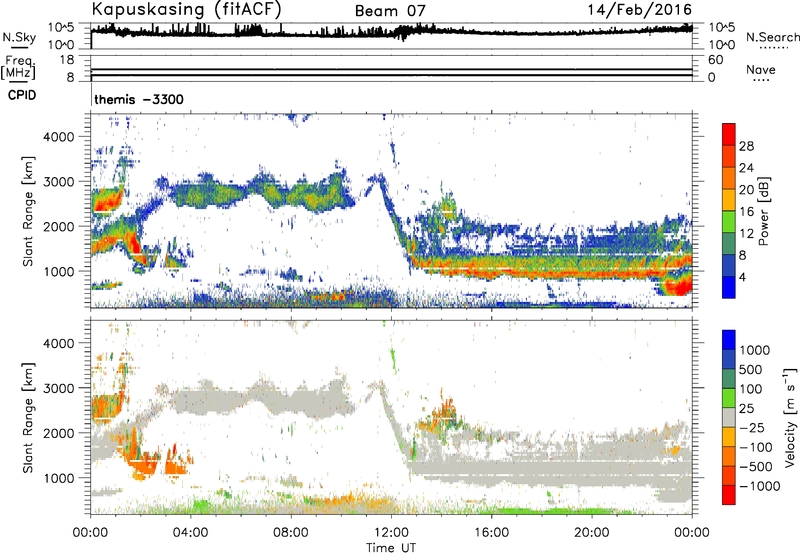Select the themis -3300 text
800x554 pixels.
pyautogui.click(x=139, y=99)
